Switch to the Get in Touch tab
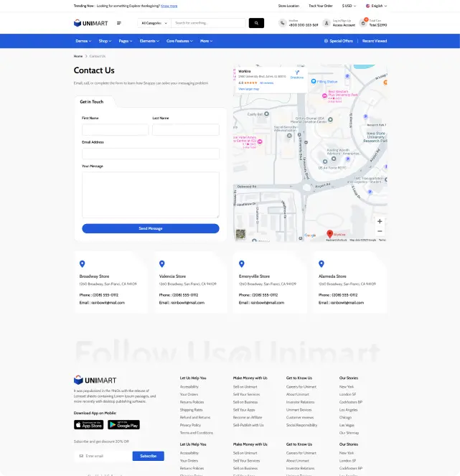460x476 pixels. (92, 102)
